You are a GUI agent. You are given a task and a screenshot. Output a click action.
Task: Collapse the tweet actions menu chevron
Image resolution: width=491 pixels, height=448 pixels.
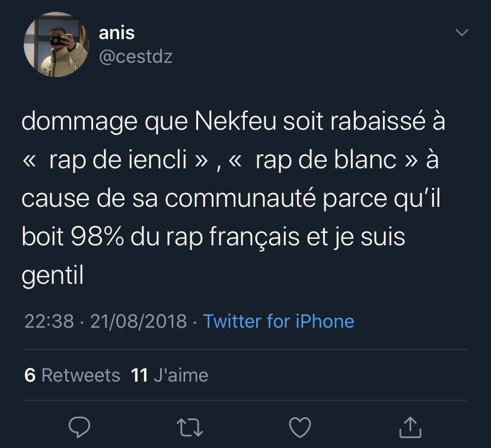[x=461, y=34]
